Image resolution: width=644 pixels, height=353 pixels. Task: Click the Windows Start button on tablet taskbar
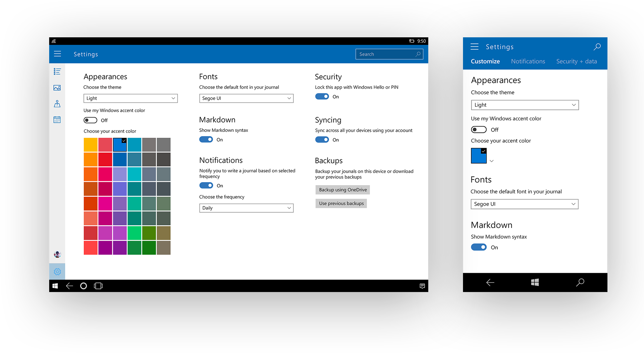55,286
